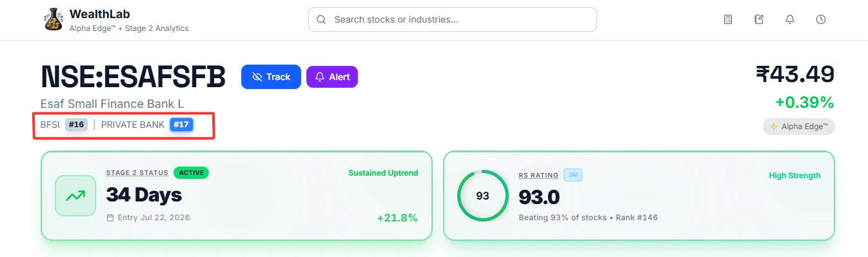Open notifications bell in header
Image resolution: width=868 pixels, height=257 pixels.
point(790,19)
